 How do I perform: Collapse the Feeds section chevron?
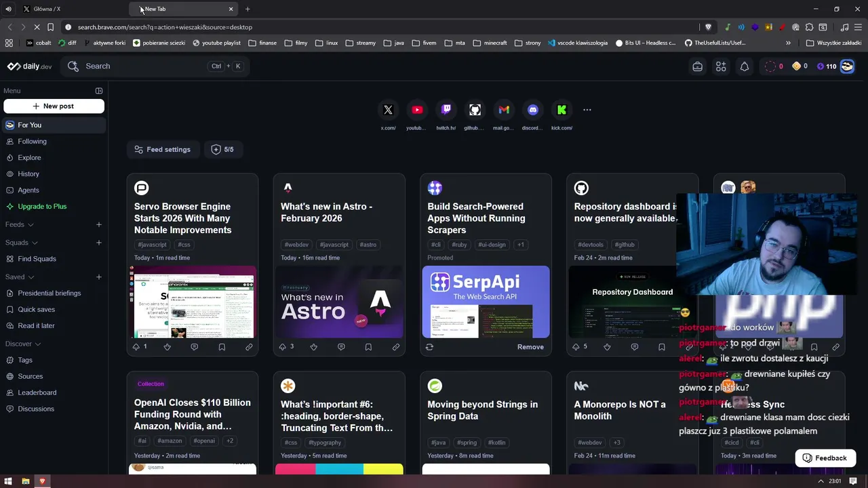pyautogui.click(x=31, y=225)
